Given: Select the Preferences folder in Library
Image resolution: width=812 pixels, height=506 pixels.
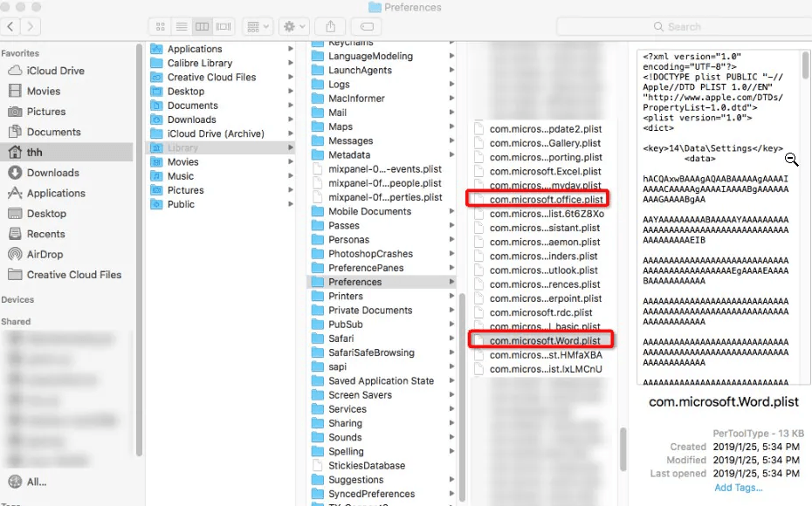Looking at the screenshot, I should [x=383, y=282].
